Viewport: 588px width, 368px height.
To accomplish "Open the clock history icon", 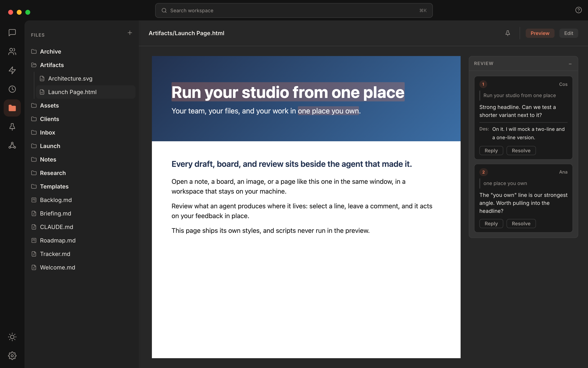I will point(12,89).
